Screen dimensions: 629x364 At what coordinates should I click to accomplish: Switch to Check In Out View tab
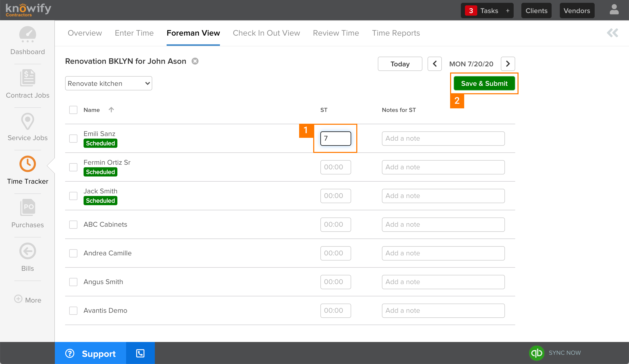(267, 33)
